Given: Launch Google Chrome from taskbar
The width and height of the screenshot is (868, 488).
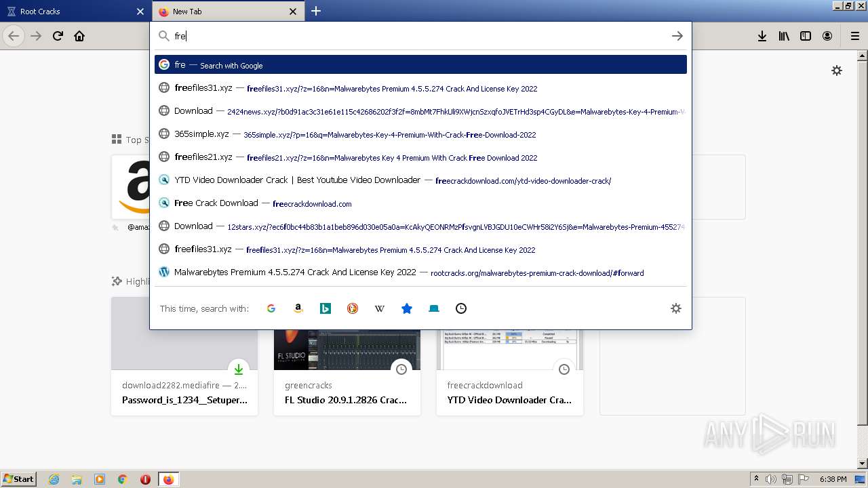Looking at the screenshot, I should tap(123, 479).
